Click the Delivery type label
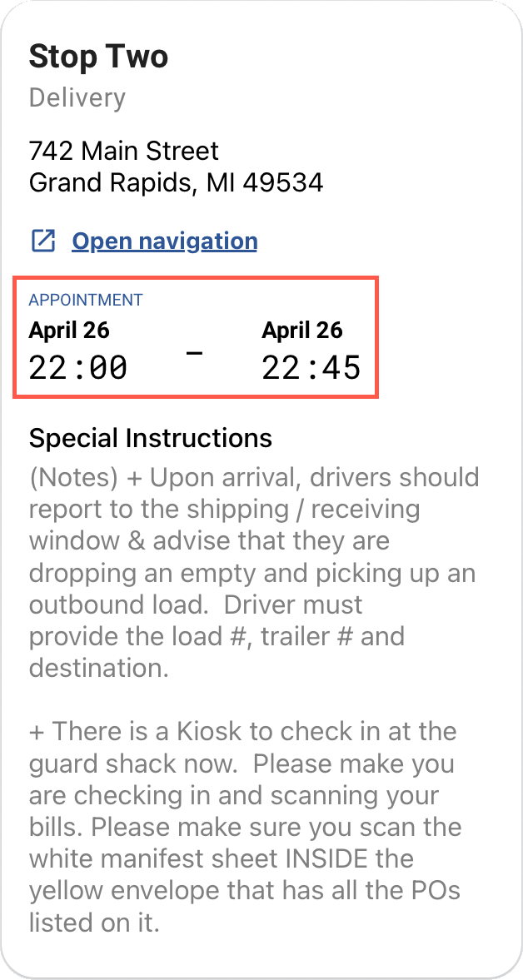Viewport: 523px width, 980px height. pos(77,97)
